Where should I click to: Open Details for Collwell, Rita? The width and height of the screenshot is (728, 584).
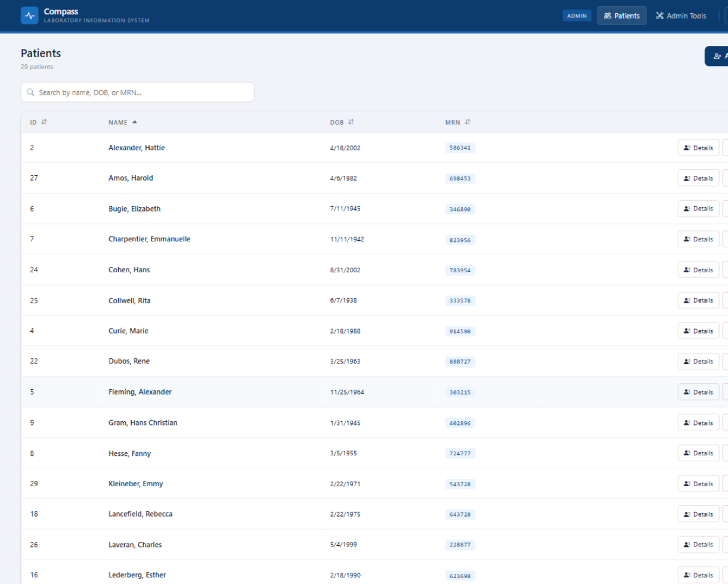tap(698, 300)
